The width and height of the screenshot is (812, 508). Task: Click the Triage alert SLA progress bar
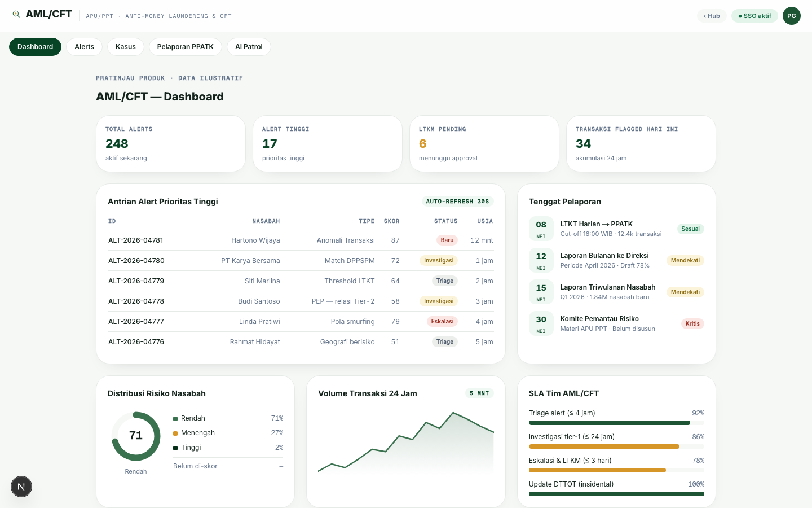[x=616, y=423]
